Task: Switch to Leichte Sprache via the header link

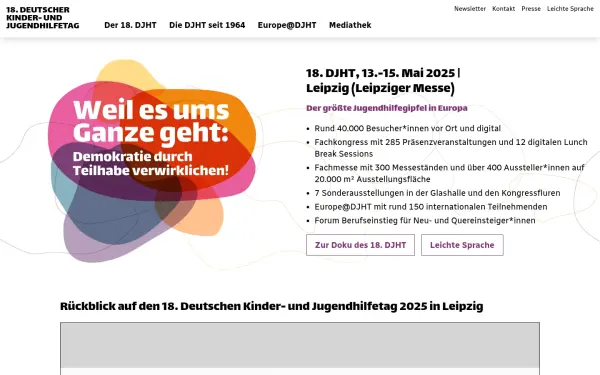Action: click(570, 9)
